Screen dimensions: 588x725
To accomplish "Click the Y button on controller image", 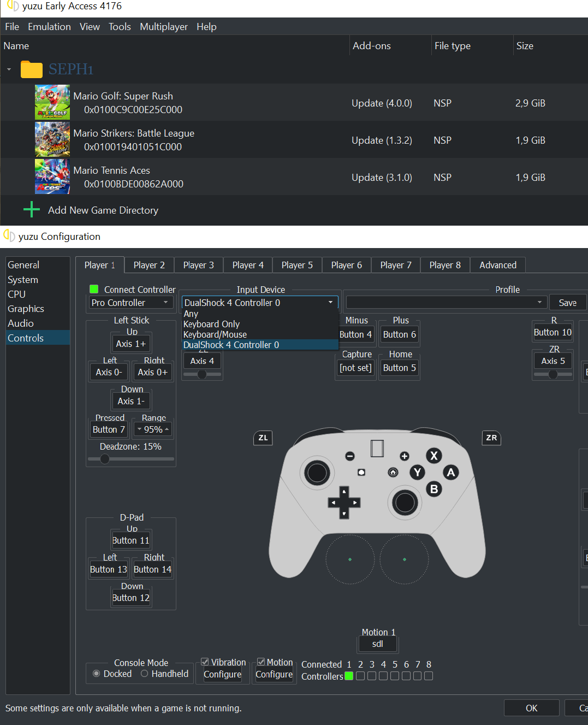I will [x=418, y=473].
